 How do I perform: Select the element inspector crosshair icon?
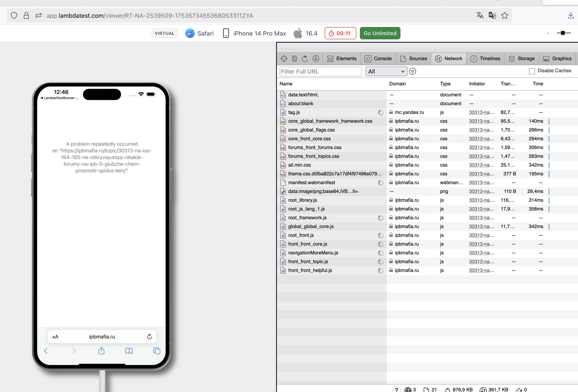pyautogui.click(x=284, y=59)
